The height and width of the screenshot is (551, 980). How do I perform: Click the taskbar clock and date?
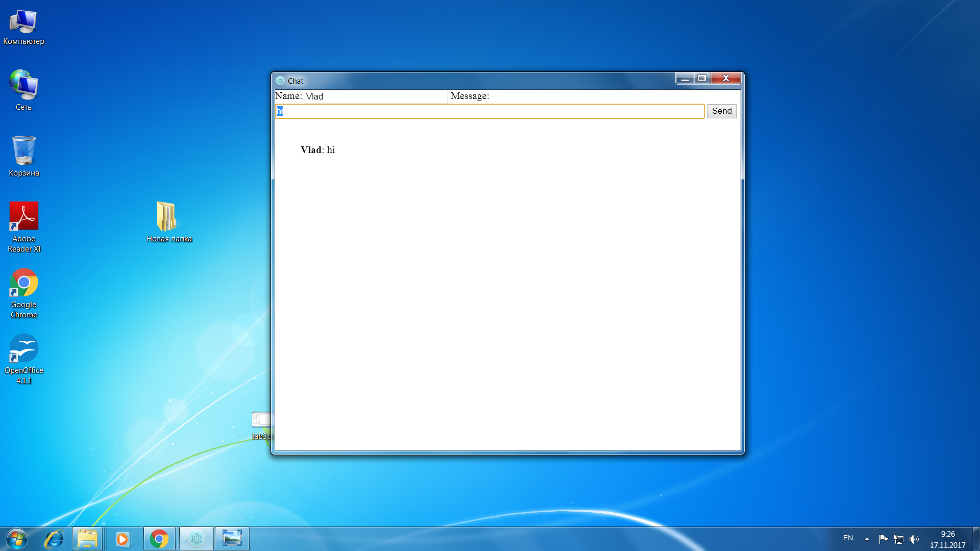point(947,539)
